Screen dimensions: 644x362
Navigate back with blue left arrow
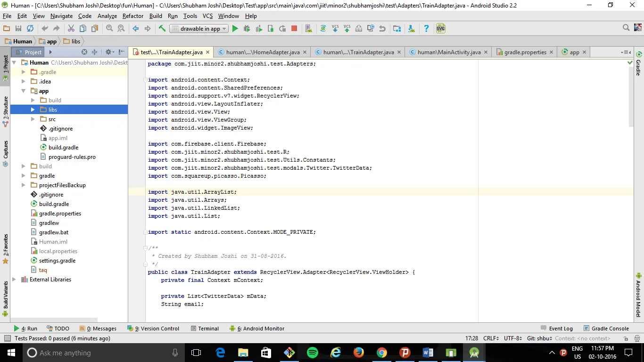[x=136, y=29]
